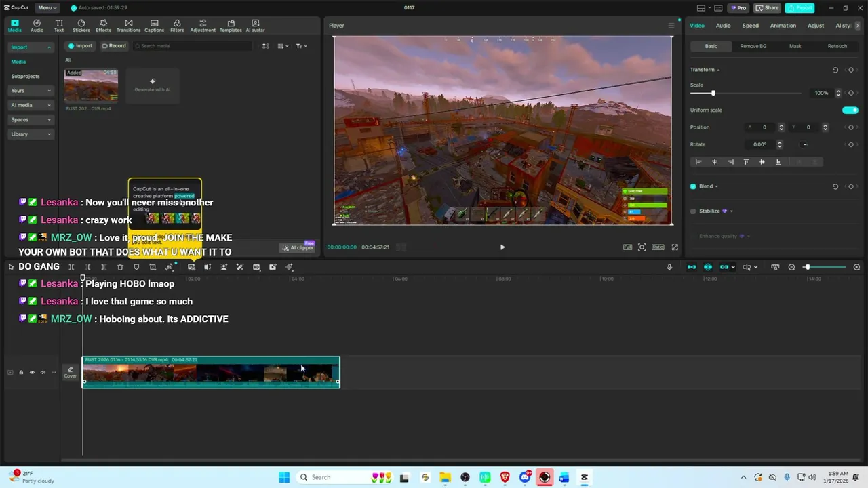Uncheck the Blend checkbox
The height and width of the screenshot is (488, 868).
click(x=693, y=186)
